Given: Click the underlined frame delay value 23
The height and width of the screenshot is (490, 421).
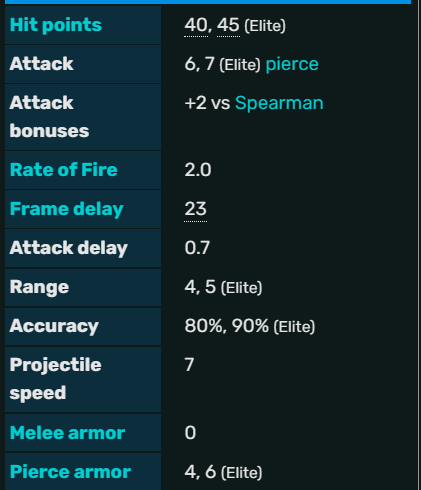Looking at the screenshot, I should [196, 209].
